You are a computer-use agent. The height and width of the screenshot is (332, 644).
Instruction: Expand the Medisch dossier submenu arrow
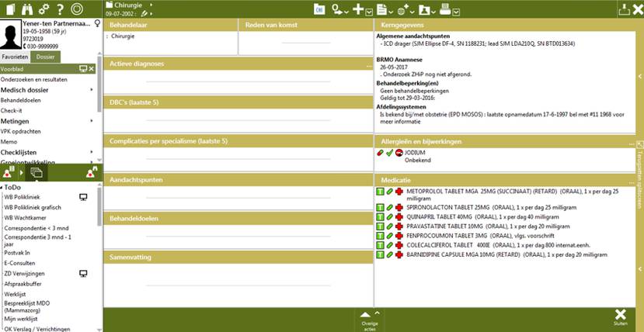click(x=91, y=90)
